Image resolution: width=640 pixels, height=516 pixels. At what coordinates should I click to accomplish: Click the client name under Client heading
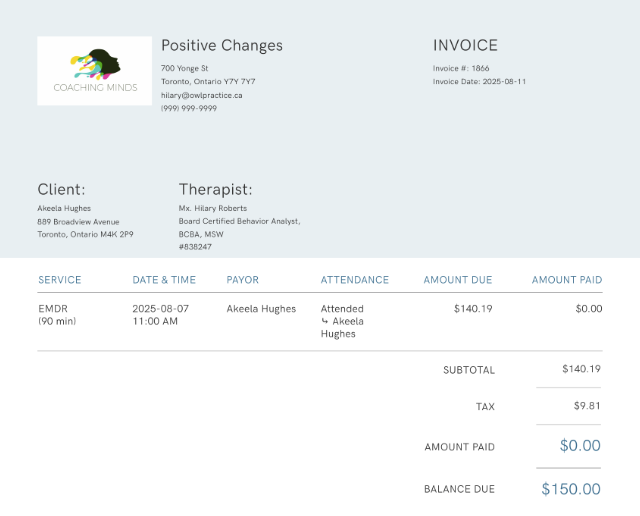pos(64,208)
